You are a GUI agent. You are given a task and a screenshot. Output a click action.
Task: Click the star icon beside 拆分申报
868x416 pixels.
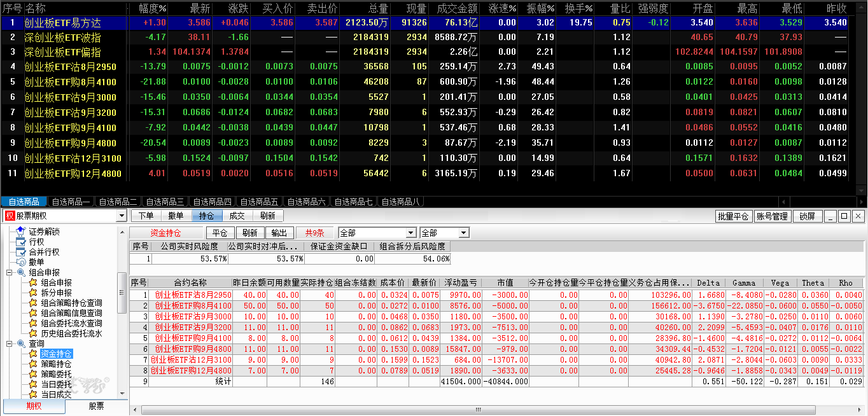(33, 293)
